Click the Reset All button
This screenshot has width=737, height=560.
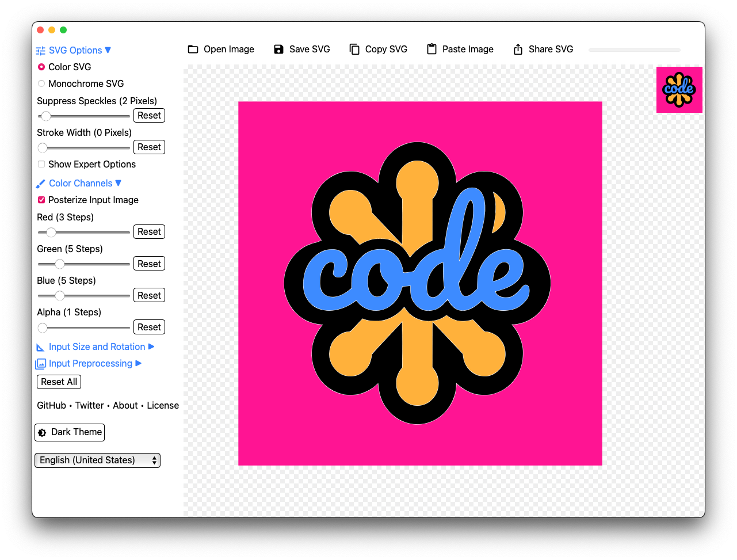[x=59, y=382]
